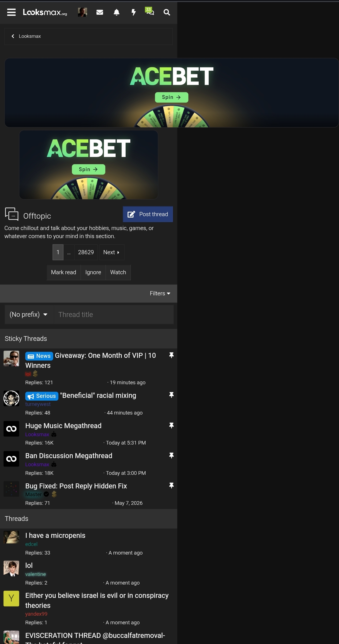The height and width of the screenshot is (644, 339).
Task: Open Giveaway: One Month of VIP thread
Action: click(91, 360)
